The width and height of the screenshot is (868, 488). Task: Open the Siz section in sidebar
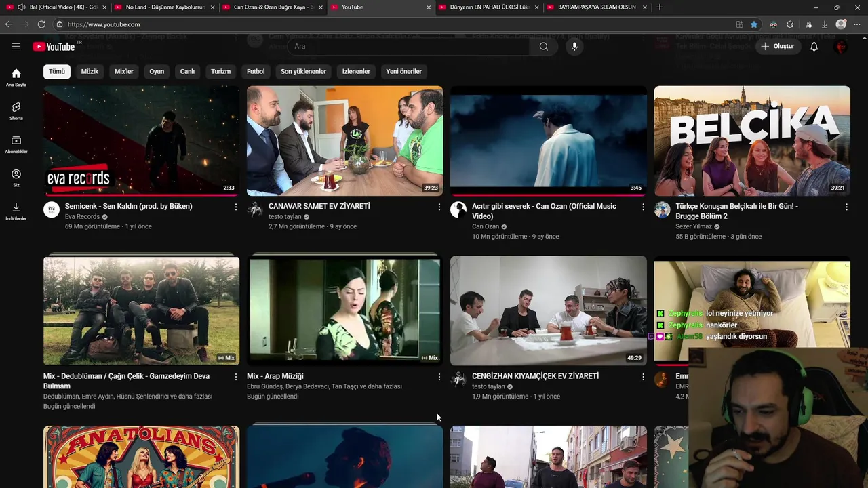coord(16,178)
